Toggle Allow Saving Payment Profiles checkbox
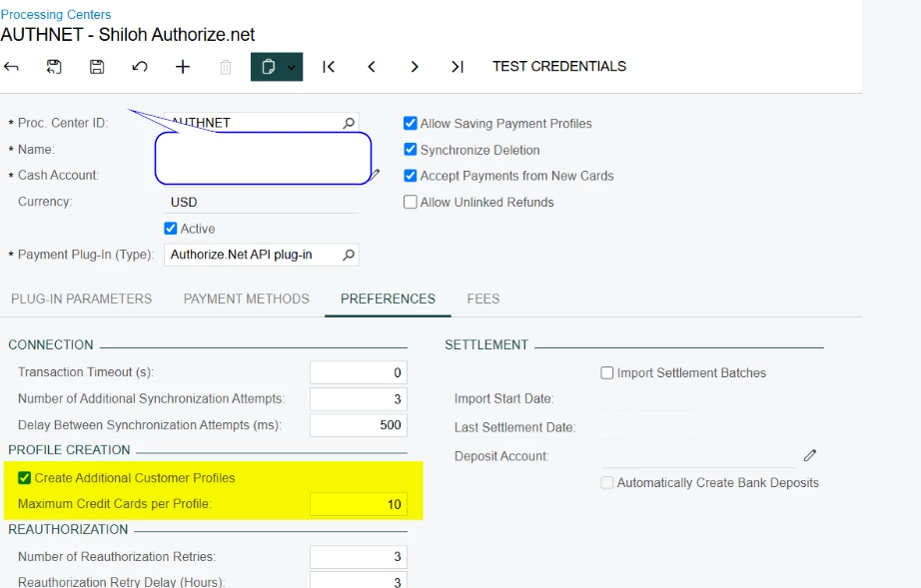Screen dimensions: 921x588 tap(410, 123)
